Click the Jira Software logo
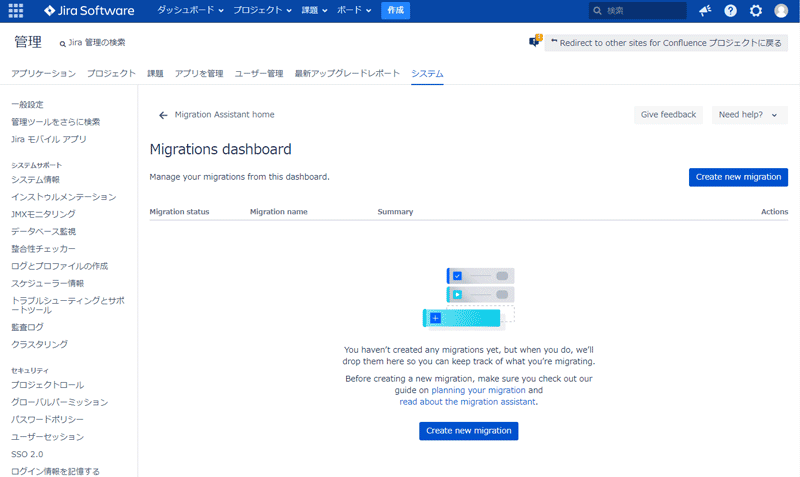The image size is (800, 477). pos(91,11)
